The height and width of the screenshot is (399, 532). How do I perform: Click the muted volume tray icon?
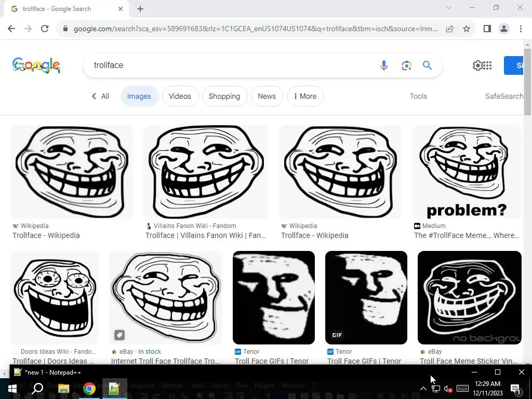448,389
